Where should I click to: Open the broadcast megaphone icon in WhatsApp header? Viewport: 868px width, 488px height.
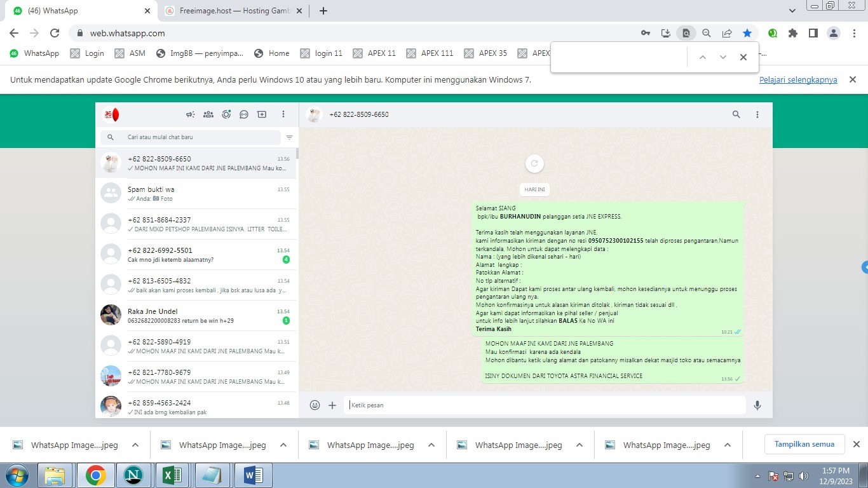[190, 114]
